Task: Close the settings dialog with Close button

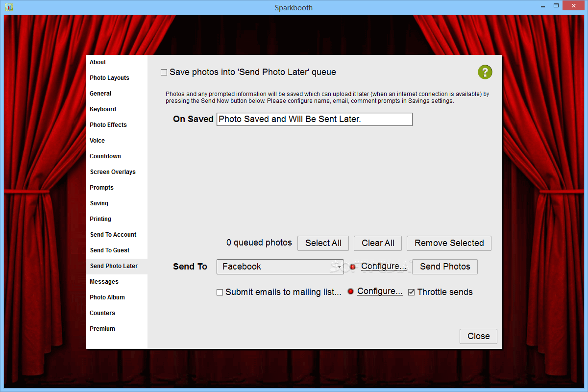Action: click(478, 336)
